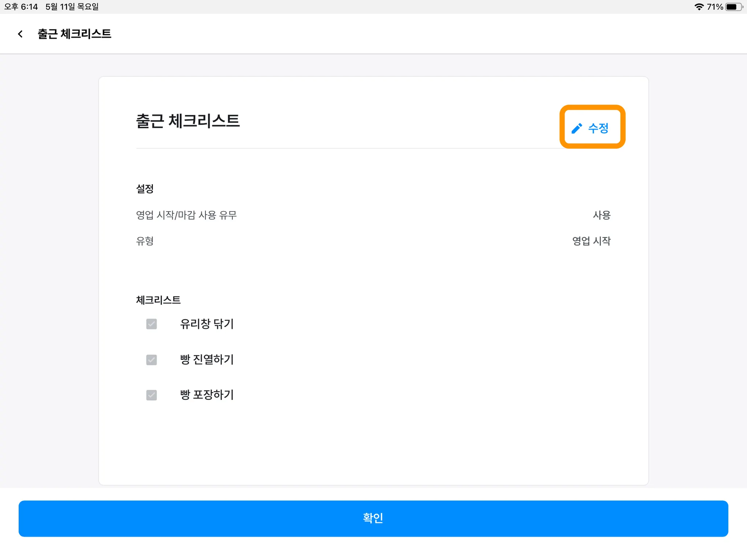The width and height of the screenshot is (747, 560).
Task: Tap the 체크리스트 section heading
Action: [158, 300]
